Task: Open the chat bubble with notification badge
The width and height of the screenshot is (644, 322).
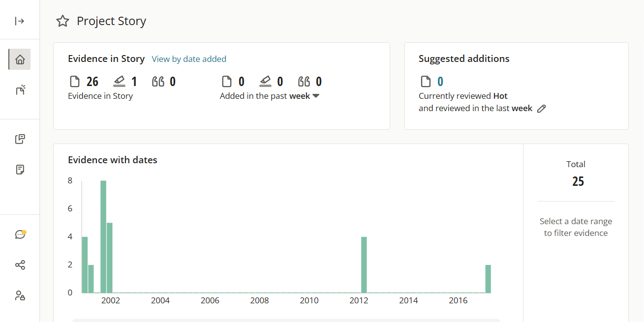Action: [20, 234]
